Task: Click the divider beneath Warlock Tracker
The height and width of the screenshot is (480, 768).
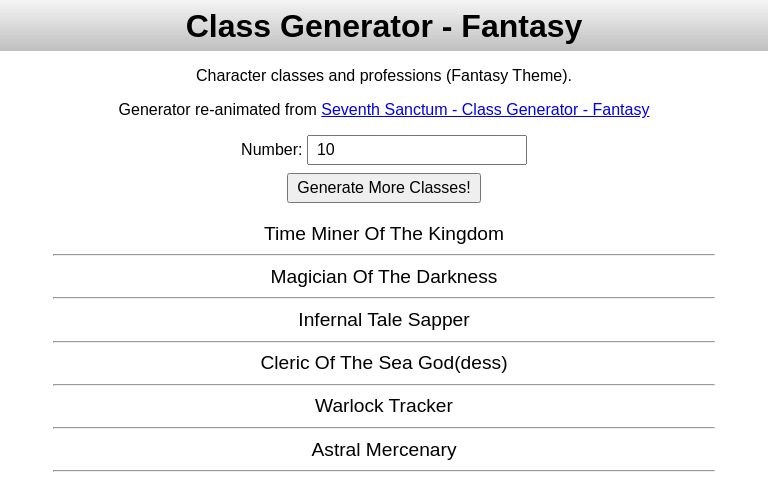Action: click(384, 428)
